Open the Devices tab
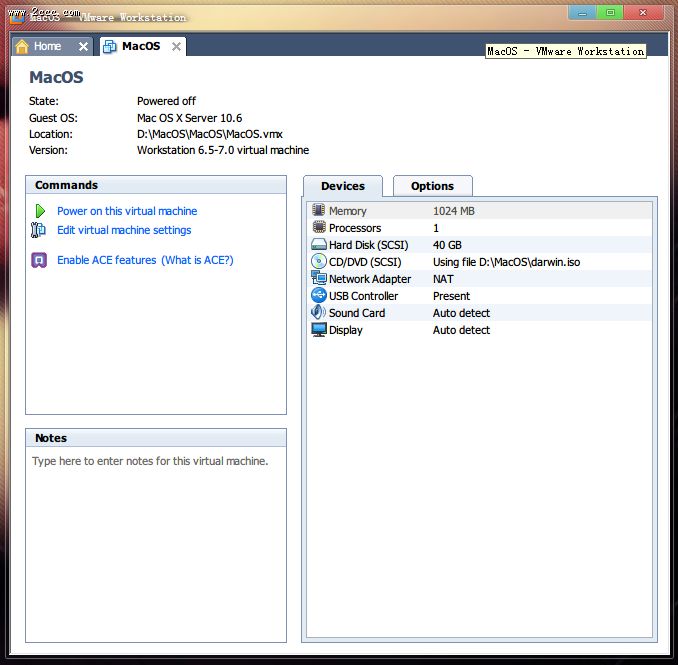This screenshot has width=678, height=665. coord(342,186)
